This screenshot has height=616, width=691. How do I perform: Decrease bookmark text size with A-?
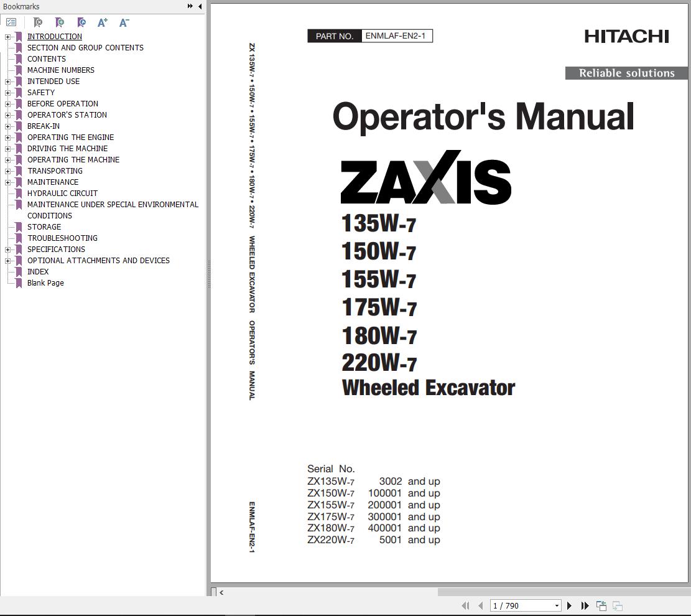click(x=124, y=22)
